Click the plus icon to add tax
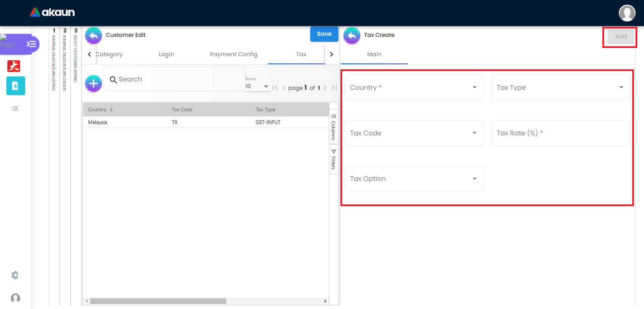This screenshot has height=309, width=644. pyautogui.click(x=94, y=83)
